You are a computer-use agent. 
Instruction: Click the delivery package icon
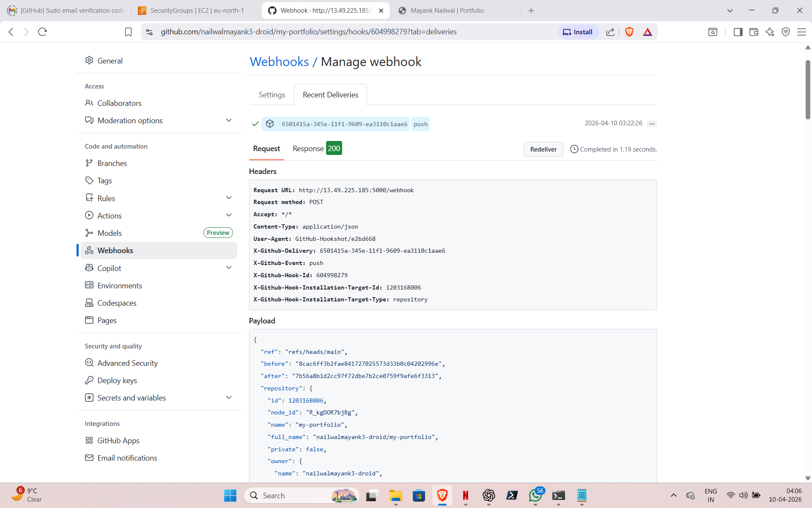pos(270,124)
